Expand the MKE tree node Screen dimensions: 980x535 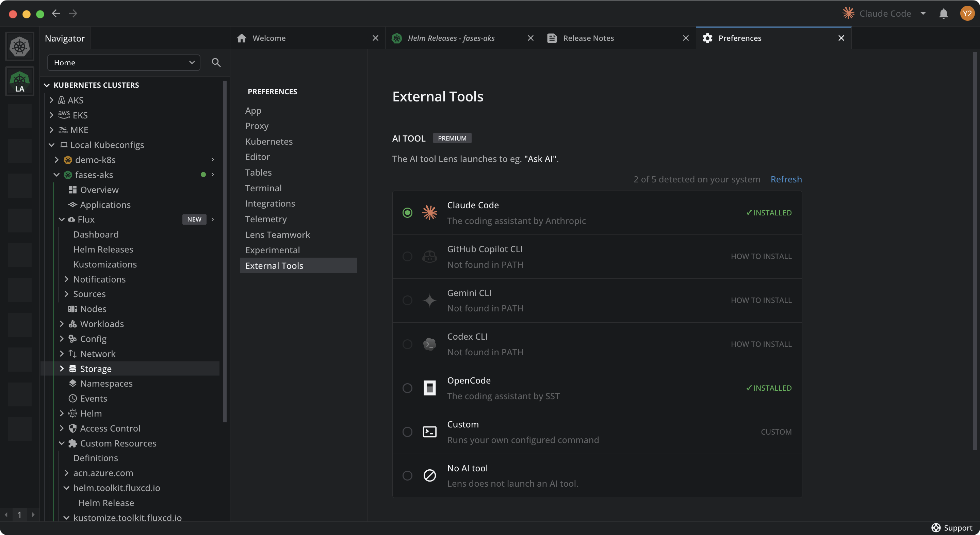point(51,130)
